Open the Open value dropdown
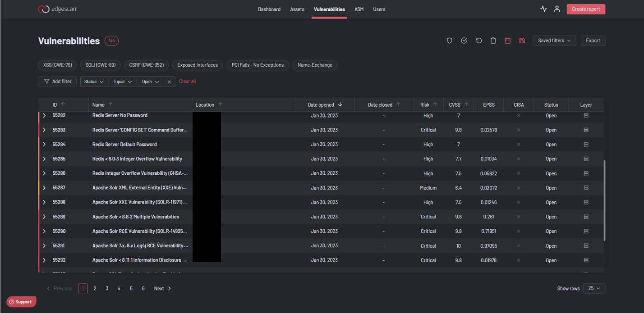The image size is (644, 313). coord(151,82)
